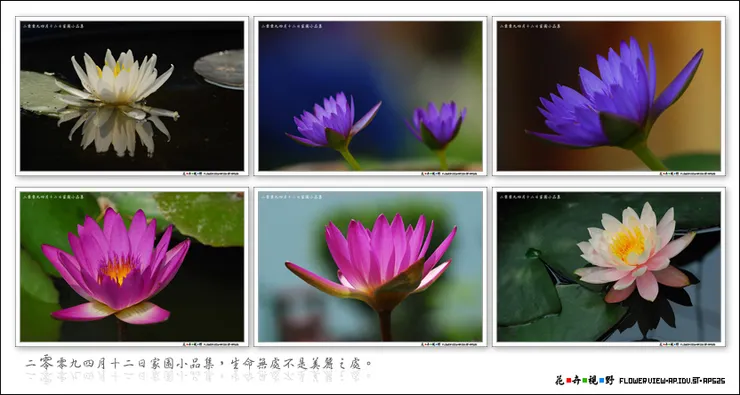Open the single purple lily on brown background
740x395 pixels.
pos(609,96)
